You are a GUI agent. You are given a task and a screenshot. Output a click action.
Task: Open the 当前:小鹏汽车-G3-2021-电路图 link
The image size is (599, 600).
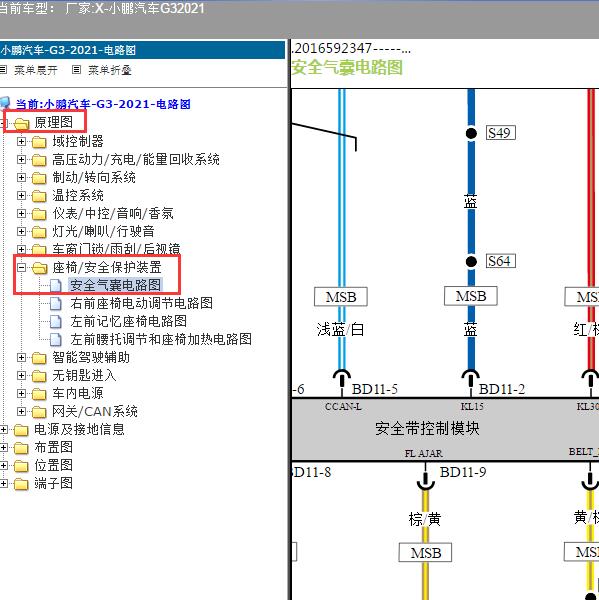[103, 104]
